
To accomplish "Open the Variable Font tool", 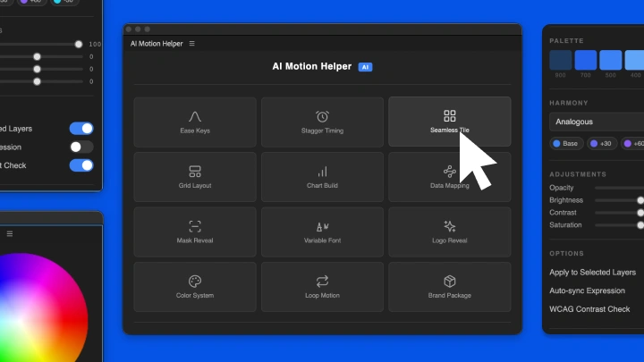I will click(x=322, y=232).
